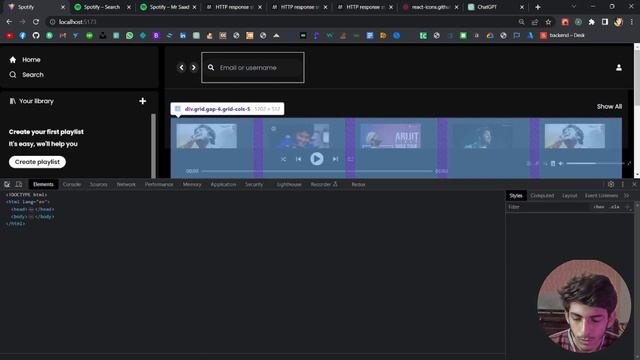This screenshot has width=640, height=360.
Task: Open a new browser tab
Action: 538,7
